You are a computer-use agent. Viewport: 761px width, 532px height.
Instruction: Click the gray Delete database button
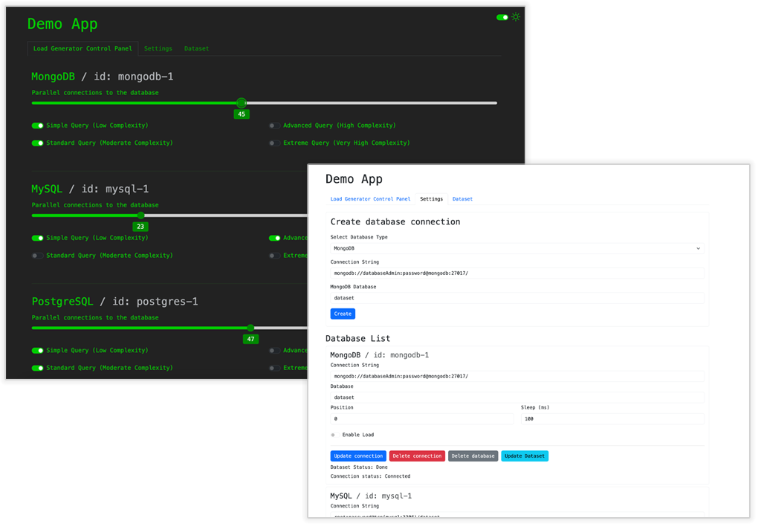point(473,456)
